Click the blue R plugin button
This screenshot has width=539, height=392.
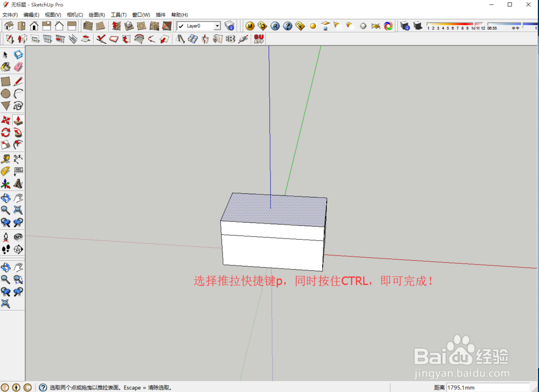click(275, 26)
